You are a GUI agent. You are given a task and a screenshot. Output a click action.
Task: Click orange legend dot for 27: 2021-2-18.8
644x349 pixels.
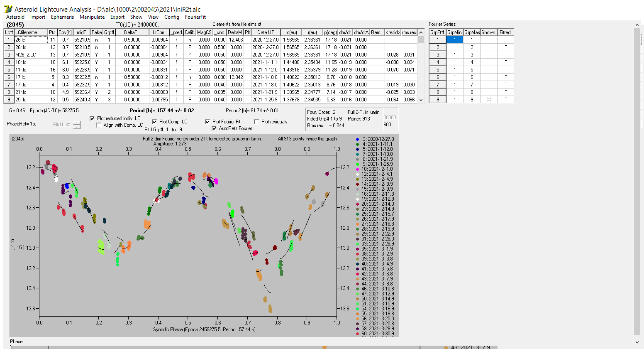pyautogui.click(x=358, y=224)
